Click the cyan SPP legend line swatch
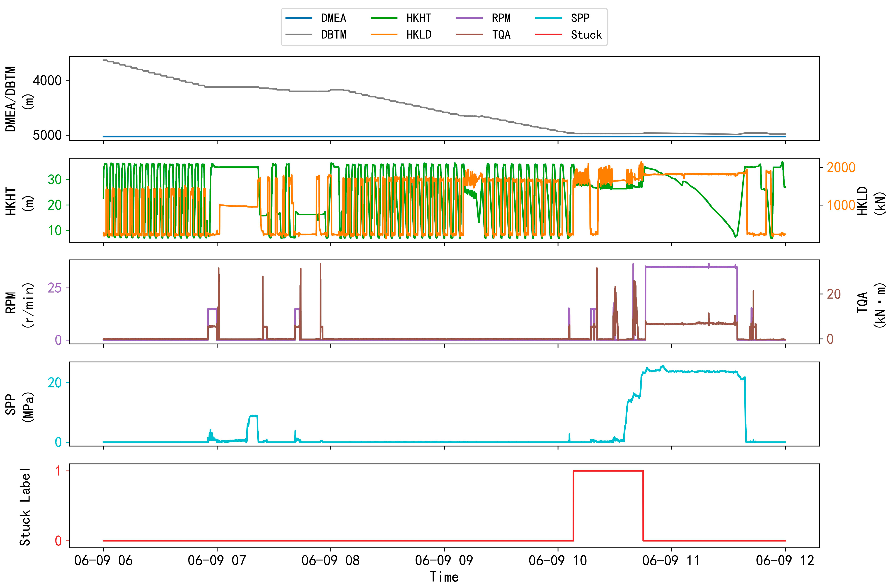 tap(548, 18)
